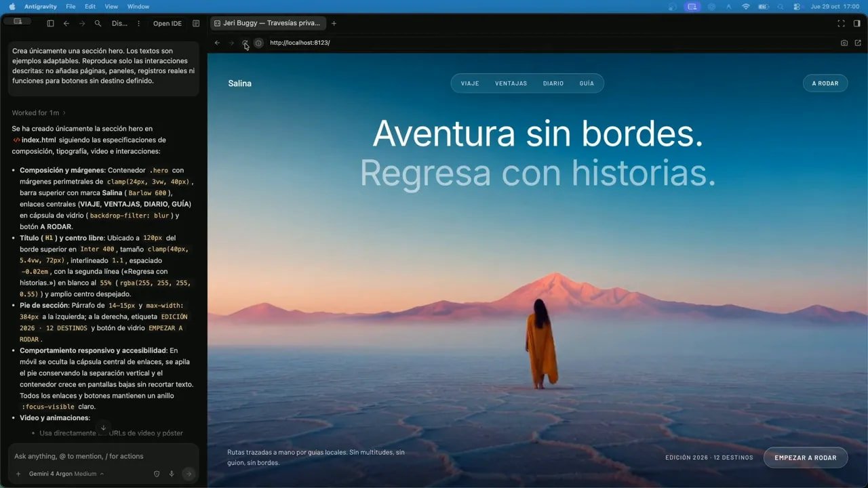
Task: Jump to bottom with the down-arrow button
Action: [103, 428]
